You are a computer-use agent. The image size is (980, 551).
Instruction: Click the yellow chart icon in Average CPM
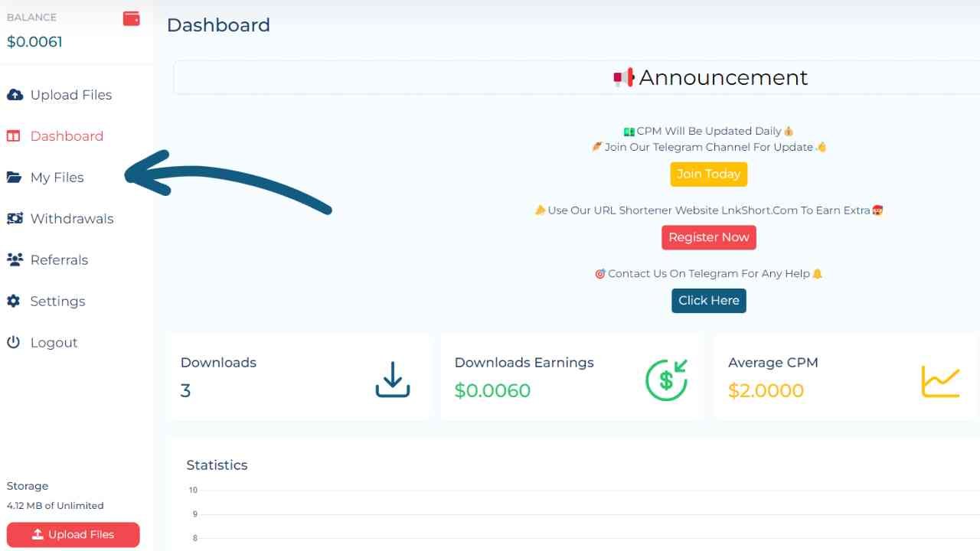(940, 380)
